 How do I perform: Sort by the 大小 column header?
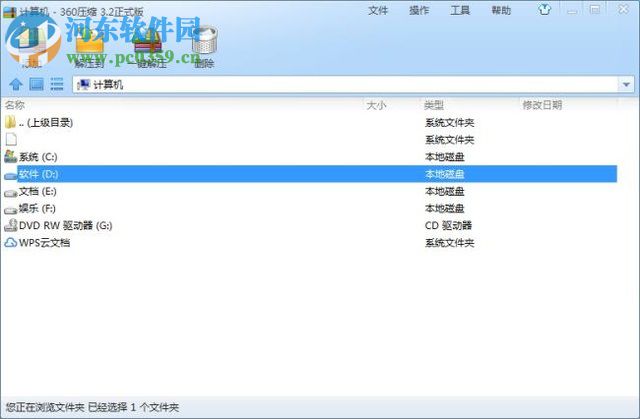[376, 105]
